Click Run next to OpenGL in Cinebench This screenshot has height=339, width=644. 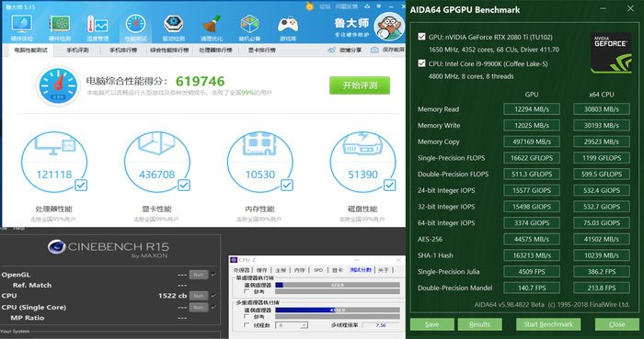pos(199,275)
